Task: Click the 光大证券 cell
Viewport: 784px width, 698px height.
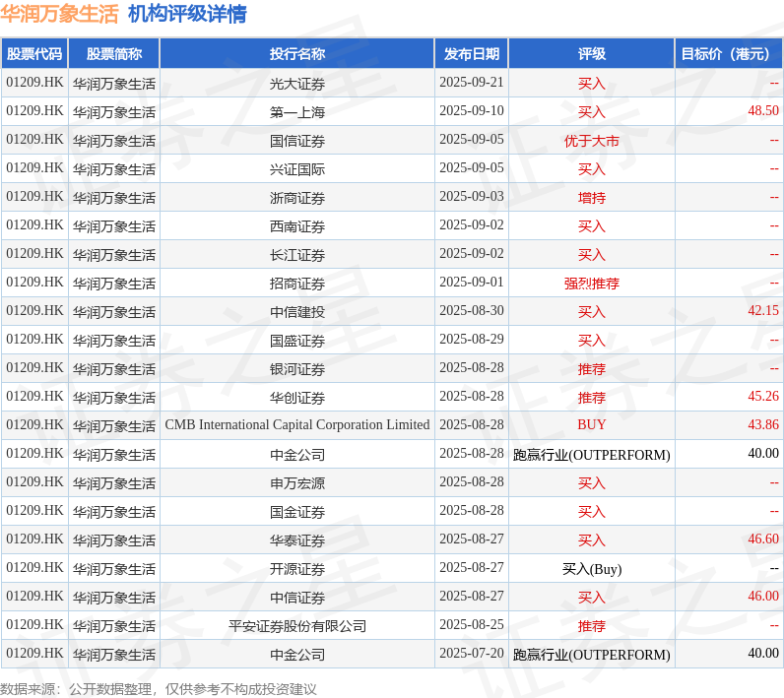Action: click(x=297, y=84)
